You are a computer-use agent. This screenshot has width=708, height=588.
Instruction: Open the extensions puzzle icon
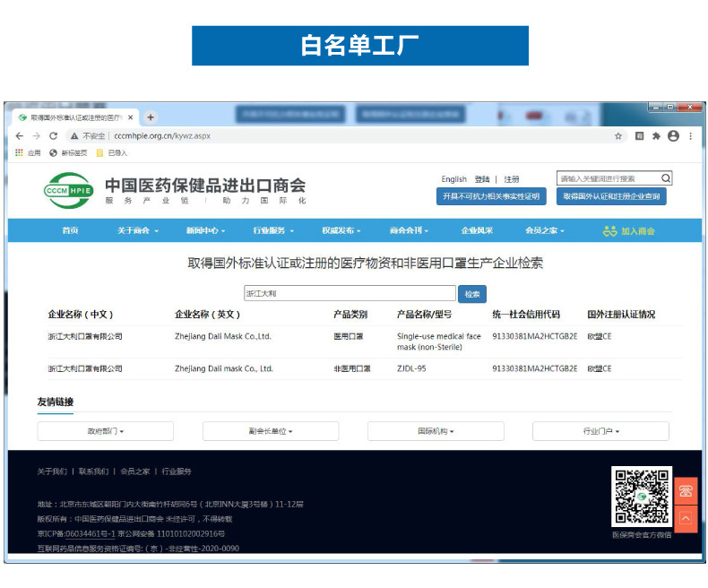656,136
